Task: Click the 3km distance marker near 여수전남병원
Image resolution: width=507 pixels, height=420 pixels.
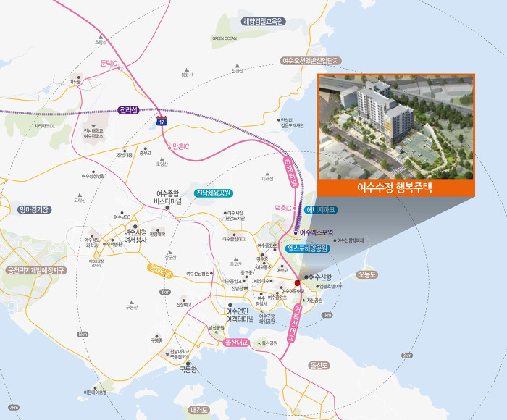Action: tap(165, 292)
